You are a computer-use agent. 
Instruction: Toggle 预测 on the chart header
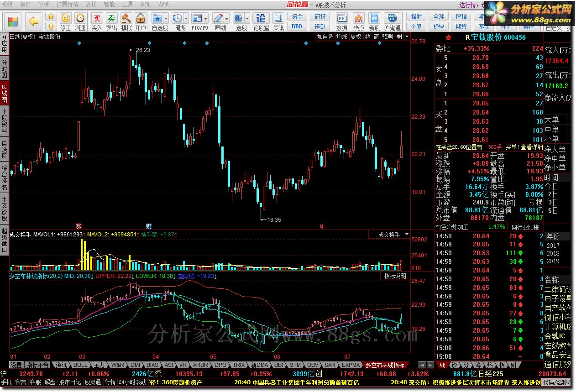(387, 37)
